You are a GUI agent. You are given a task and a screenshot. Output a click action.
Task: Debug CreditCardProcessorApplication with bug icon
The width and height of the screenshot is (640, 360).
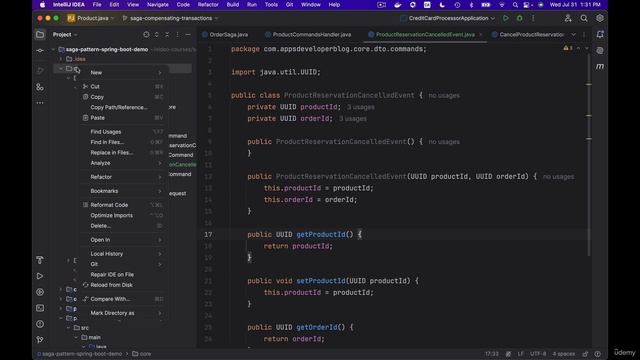coord(519,18)
